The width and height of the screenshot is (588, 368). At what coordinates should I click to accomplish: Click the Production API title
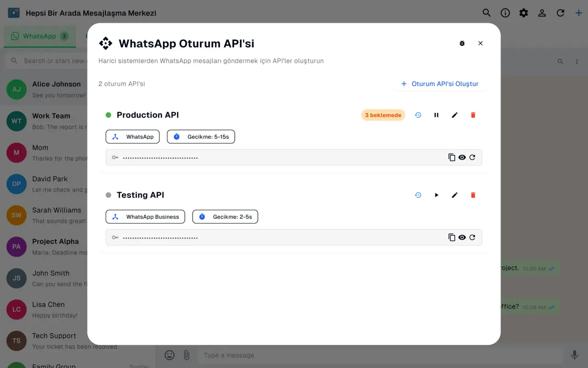[x=148, y=115]
